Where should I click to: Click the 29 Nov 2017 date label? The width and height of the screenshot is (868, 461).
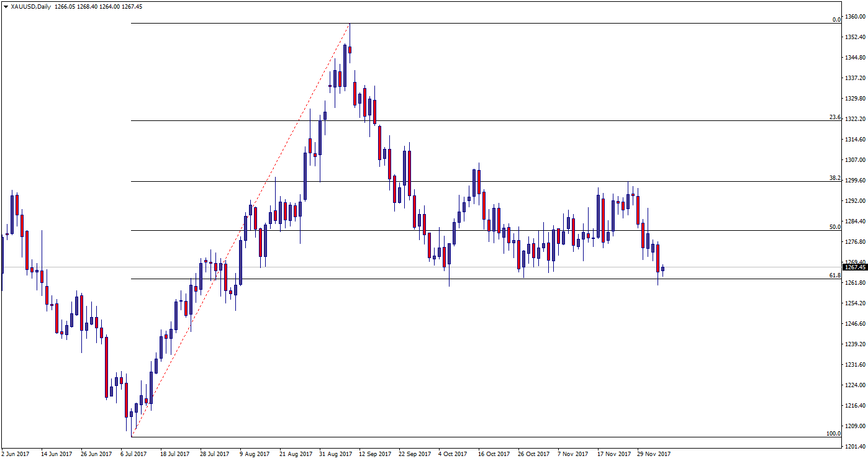pos(654,454)
